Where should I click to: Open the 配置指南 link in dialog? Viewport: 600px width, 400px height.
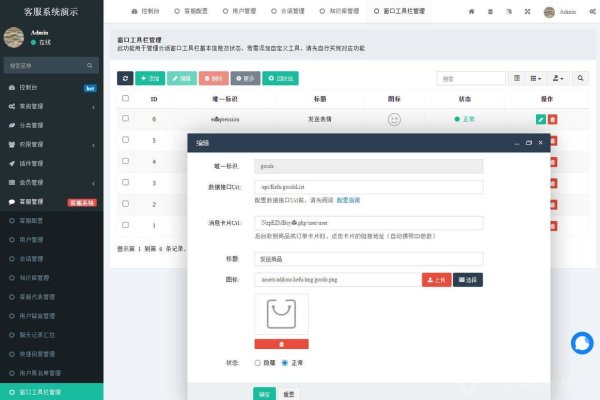[x=348, y=200]
